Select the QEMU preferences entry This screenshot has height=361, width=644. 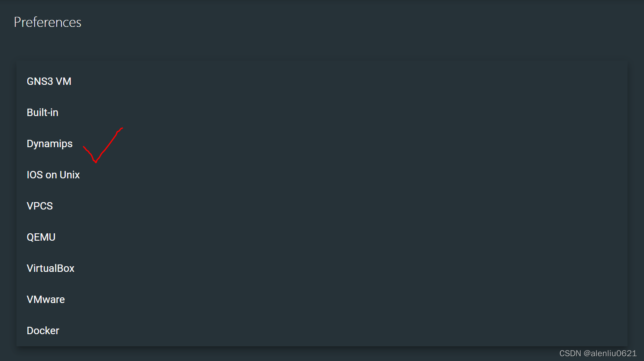[x=322, y=237]
